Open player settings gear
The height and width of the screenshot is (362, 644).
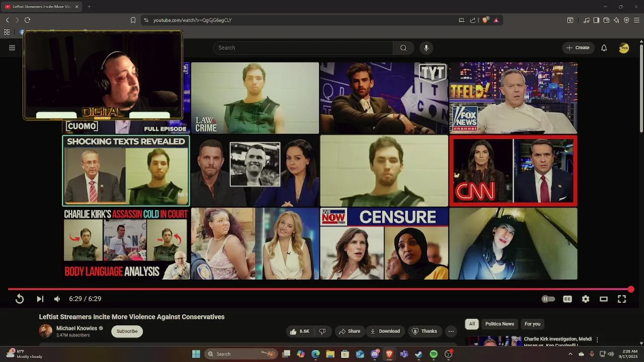pos(586,299)
